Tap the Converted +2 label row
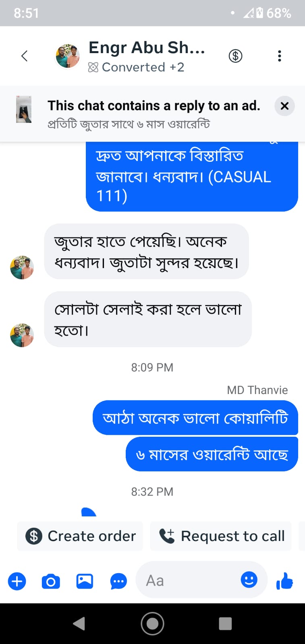The image size is (305, 644). 136,67
